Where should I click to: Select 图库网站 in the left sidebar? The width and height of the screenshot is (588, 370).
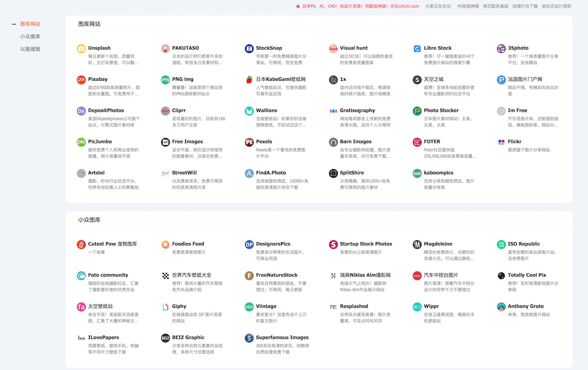point(30,23)
